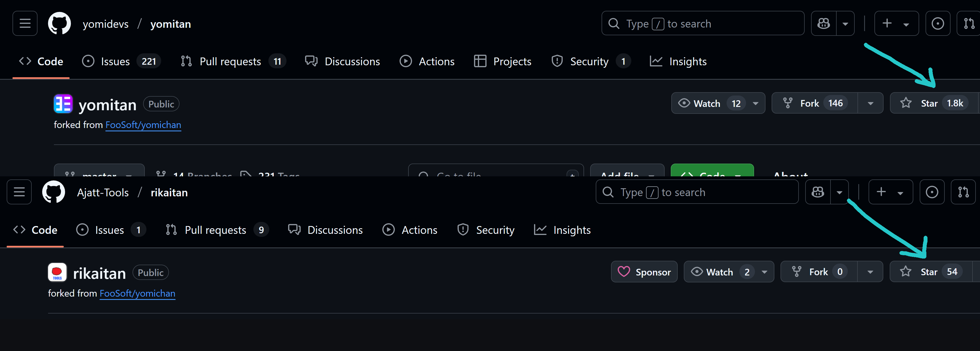
Task: Open Copilot icon in the rikaitan header
Action: pyautogui.click(x=818, y=192)
